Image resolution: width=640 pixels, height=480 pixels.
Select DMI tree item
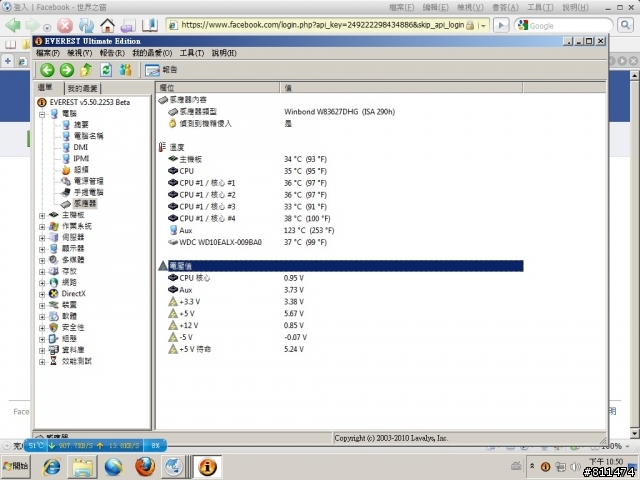pos(80,147)
